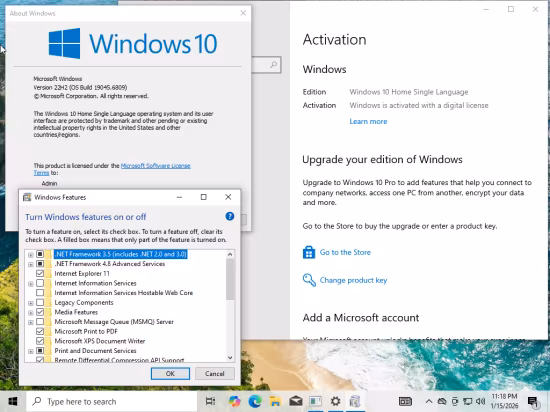550x412 pixels.
Task: Click the OneDrive cloud tray icon
Action: [442, 401]
